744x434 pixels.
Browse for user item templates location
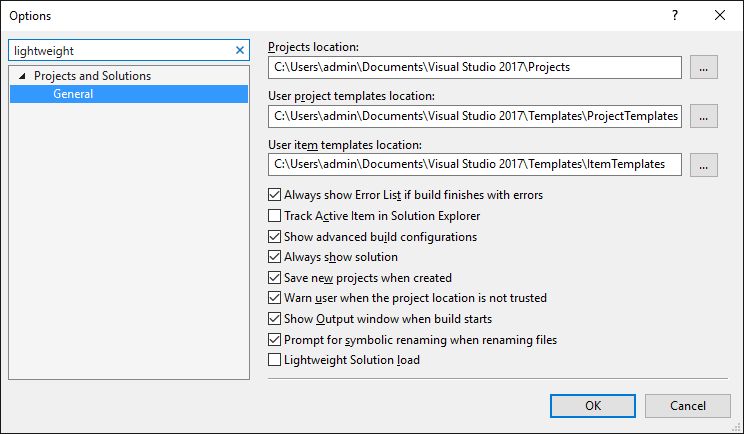(704, 164)
